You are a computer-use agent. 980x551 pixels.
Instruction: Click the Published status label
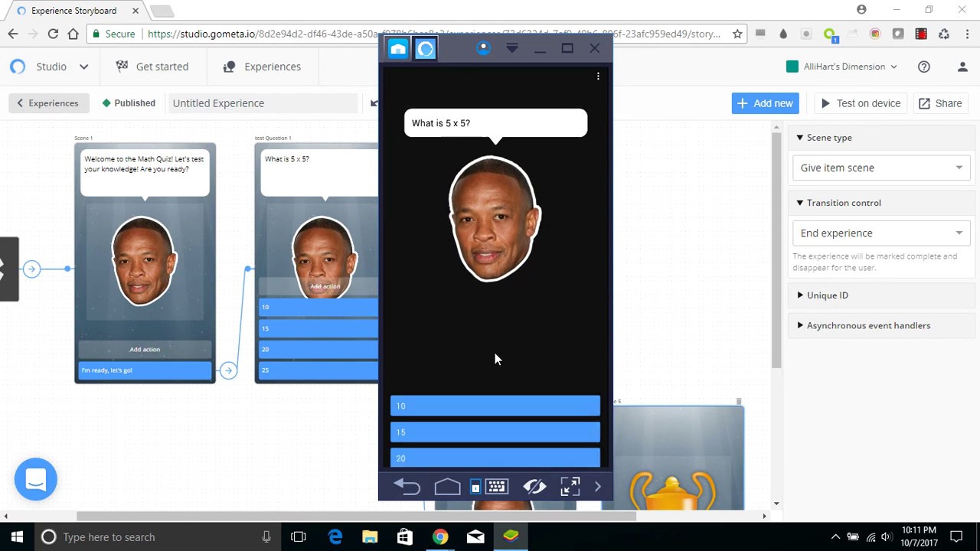[129, 103]
